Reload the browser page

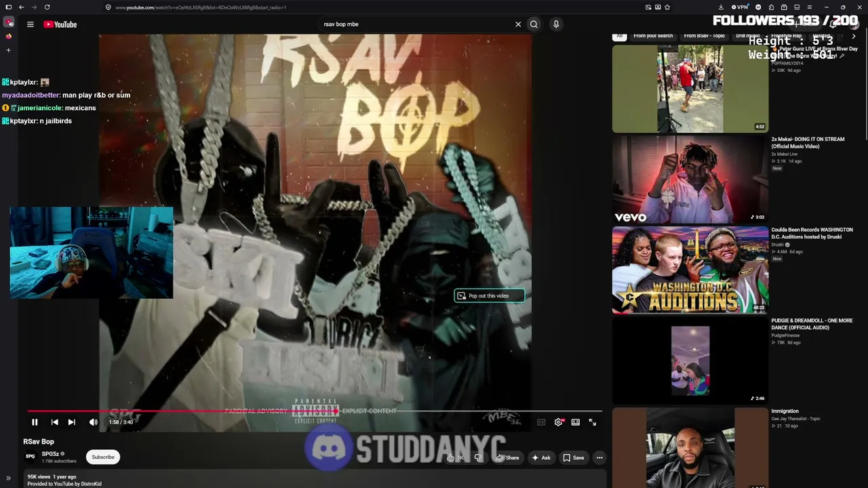(x=47, y=7)
